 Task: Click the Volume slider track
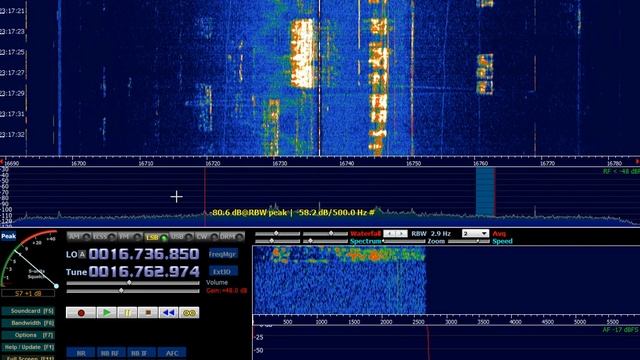[133, 283]
